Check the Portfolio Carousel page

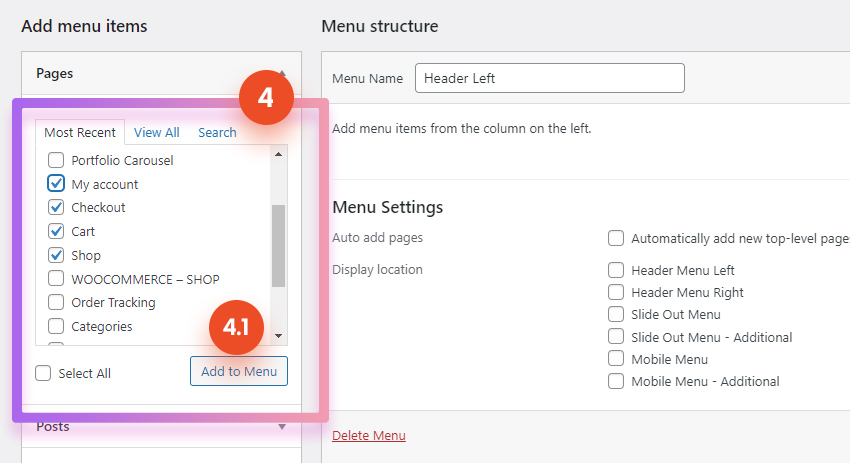[x=56, y=160]
